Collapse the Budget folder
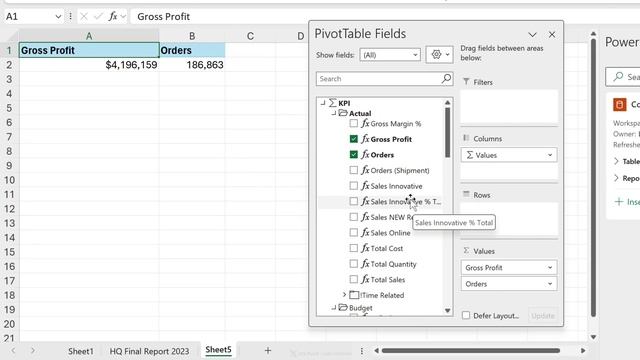Screen dimensions: 640x360 click(333, 307)
